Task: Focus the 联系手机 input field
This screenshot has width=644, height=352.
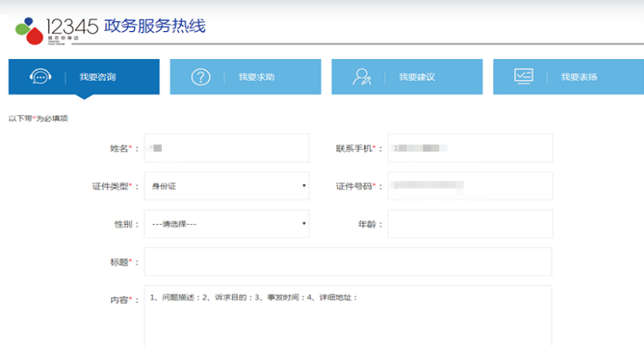Action: [470, 147]
